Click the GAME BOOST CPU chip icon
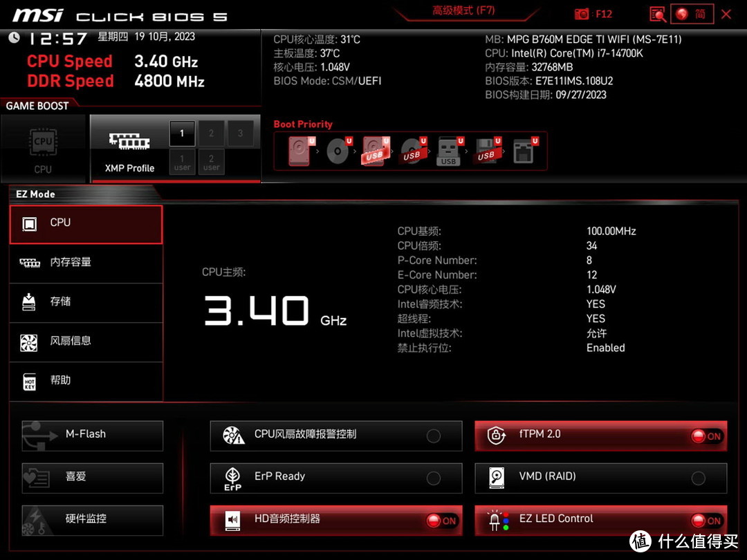 click(x=43, y=142)
